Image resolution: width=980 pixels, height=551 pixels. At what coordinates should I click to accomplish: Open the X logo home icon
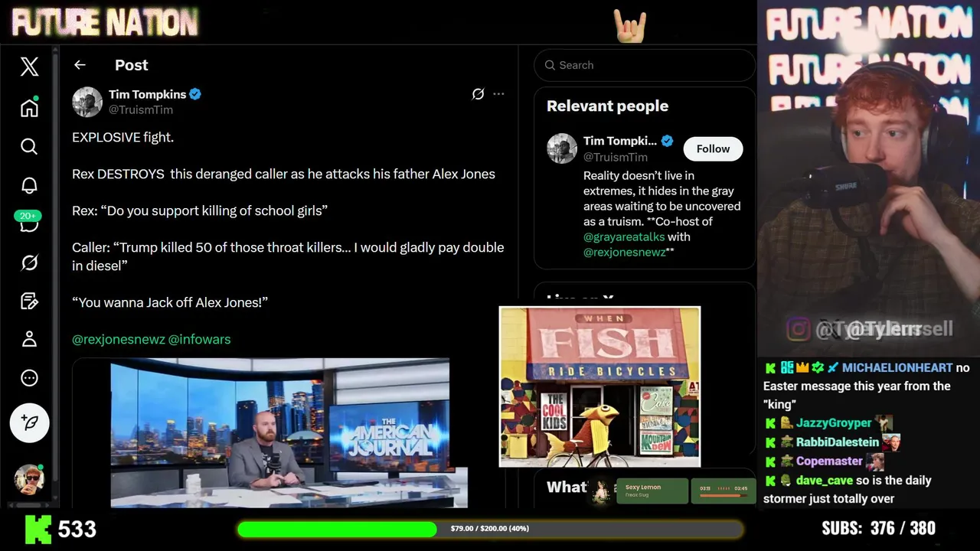(x=29, y=67)
